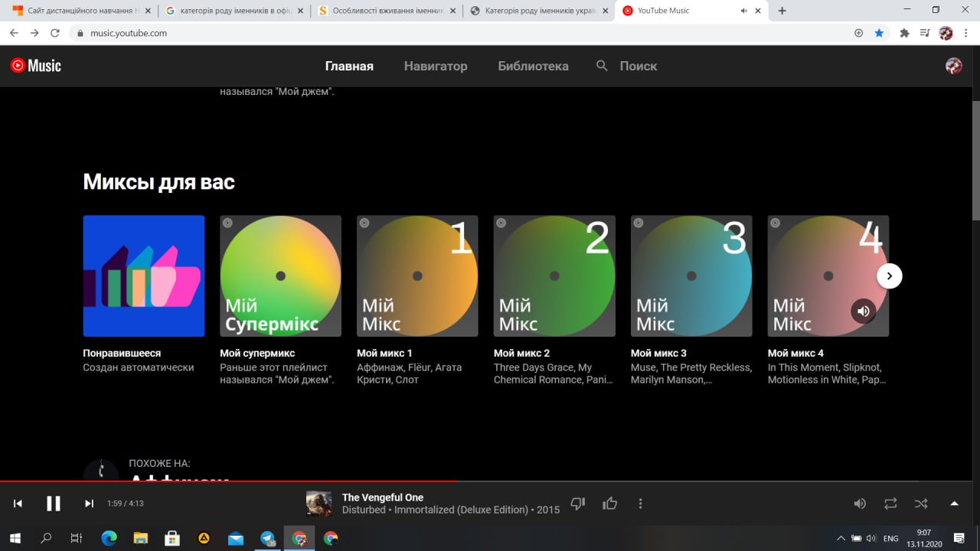The width and height of the screenshot is (980, 551).
Task: Open The Vengeful One song title
Action: [382, 497]
